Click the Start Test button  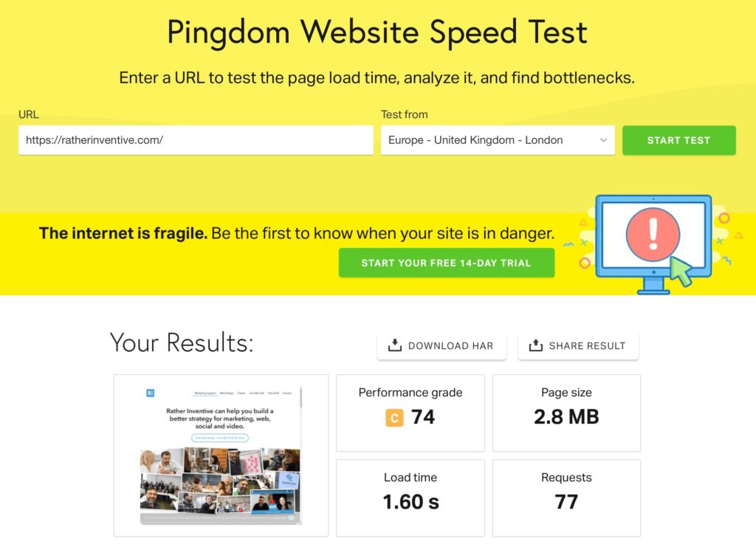point(678,139)
